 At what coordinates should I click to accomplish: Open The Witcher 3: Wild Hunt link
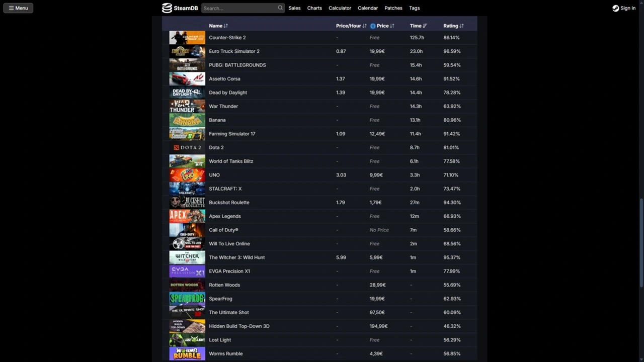point(237,257)
